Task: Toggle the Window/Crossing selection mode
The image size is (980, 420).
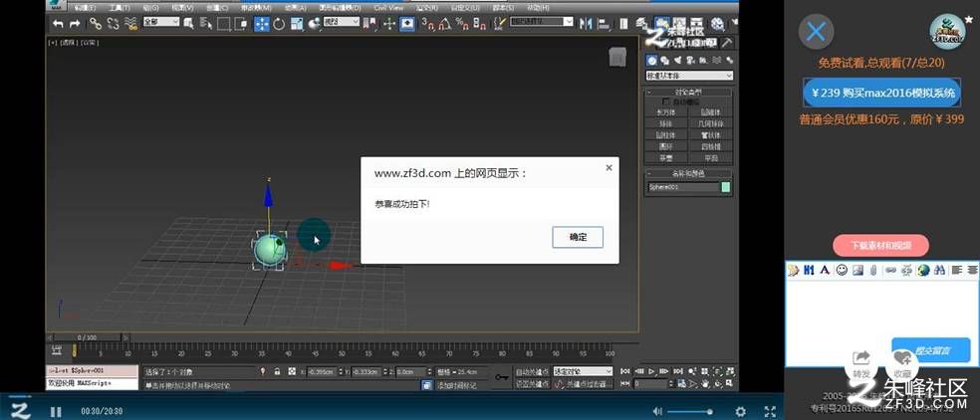Action: click(241, 24)
